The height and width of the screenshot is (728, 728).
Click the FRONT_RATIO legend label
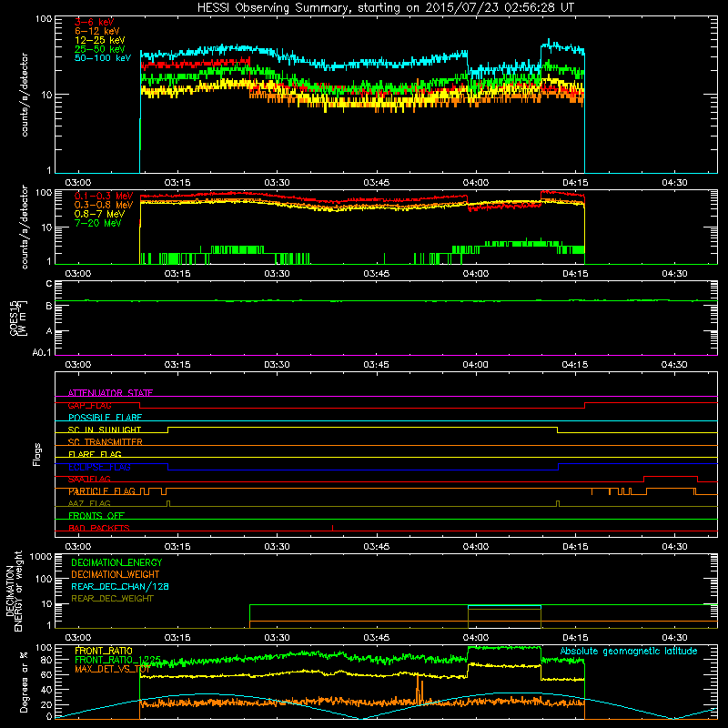pyautogui.click(x=104, y=651)
